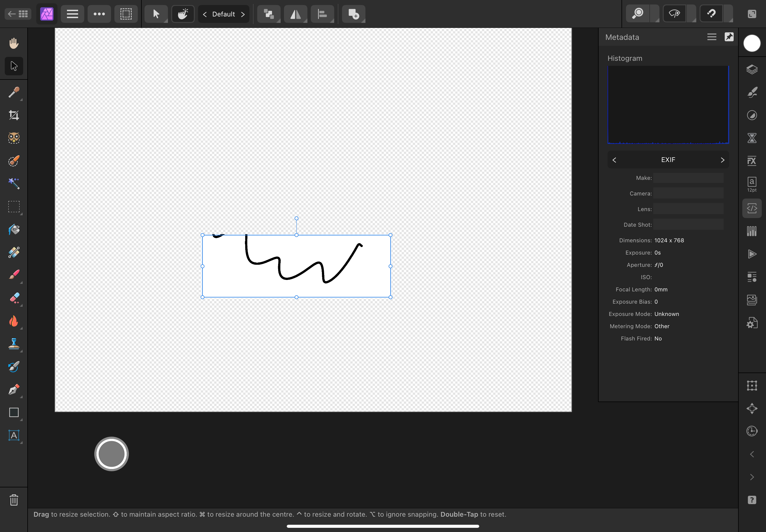Toggle the Metadata panel pin
The image size is (766, 532).
[729, 37]
